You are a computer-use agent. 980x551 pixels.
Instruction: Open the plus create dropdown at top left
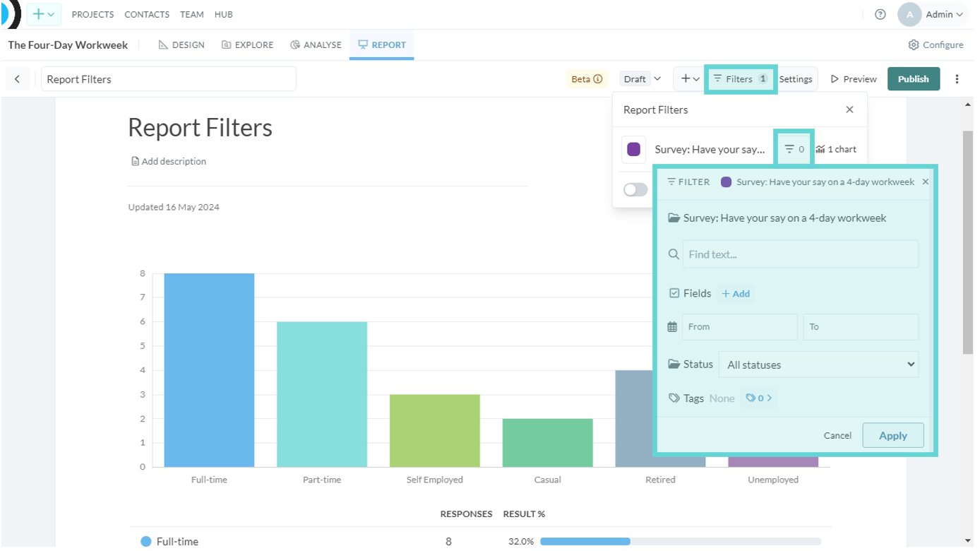point(44,14)
